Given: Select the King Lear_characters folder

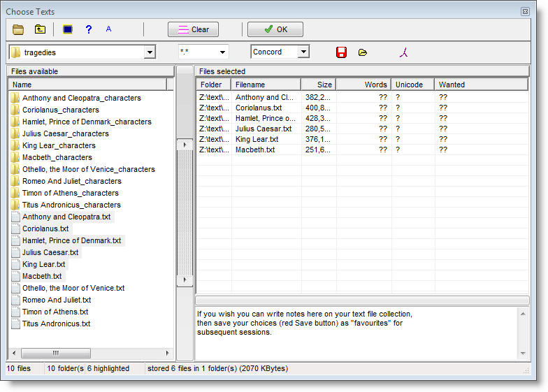Looking at the screenshot, I should point(53,145).
